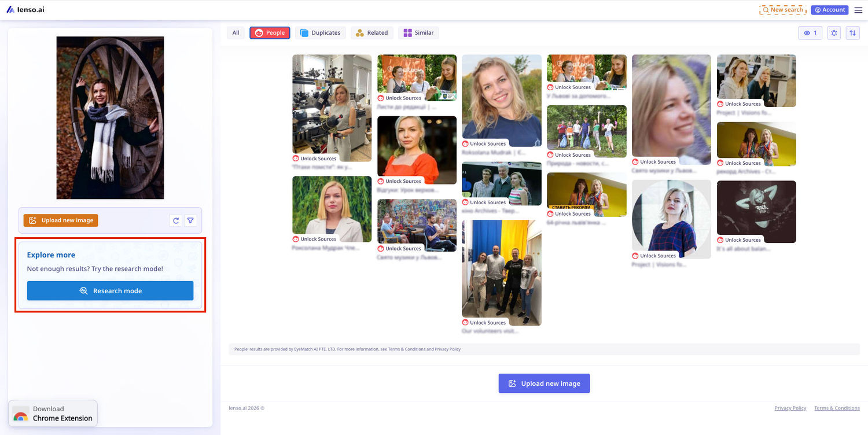The height and width of the screenshot is (435, 868).
Task: Click Download Chrome Extension
Action: coord(53,412)
